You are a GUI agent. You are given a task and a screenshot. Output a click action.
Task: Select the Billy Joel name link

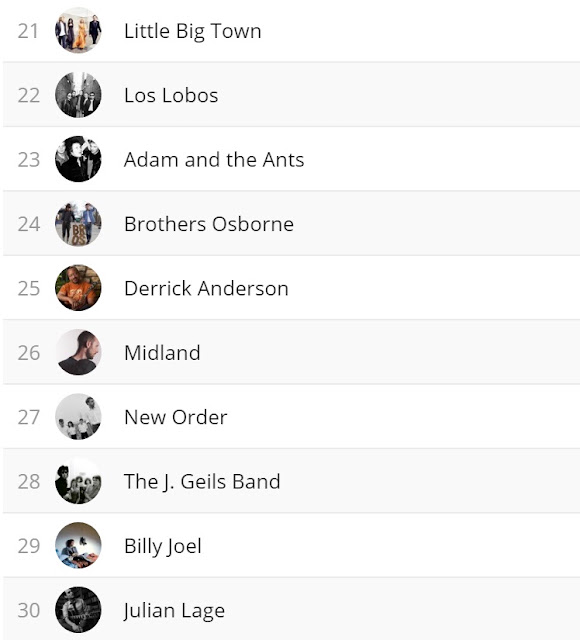[x=163, y=547]
